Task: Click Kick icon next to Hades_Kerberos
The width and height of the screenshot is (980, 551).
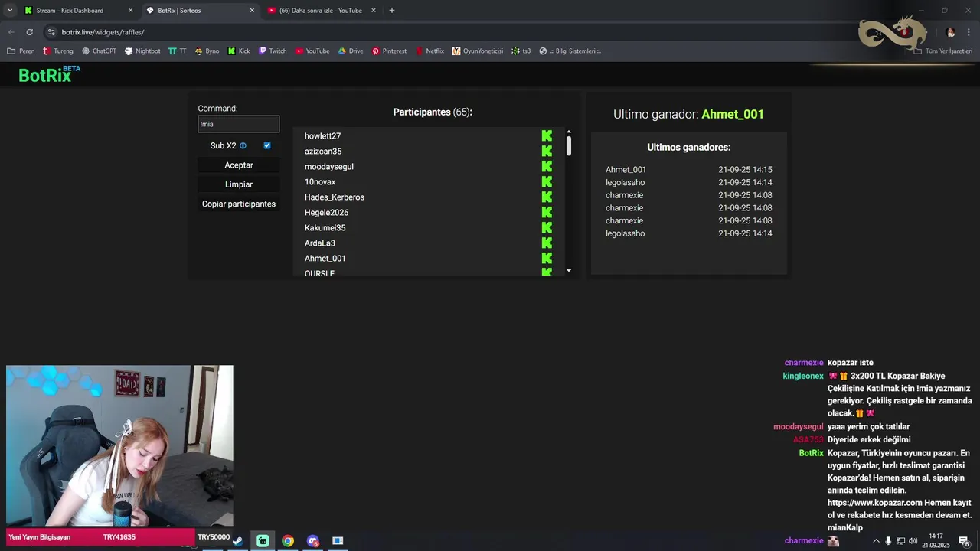Action: coord(547,197)
